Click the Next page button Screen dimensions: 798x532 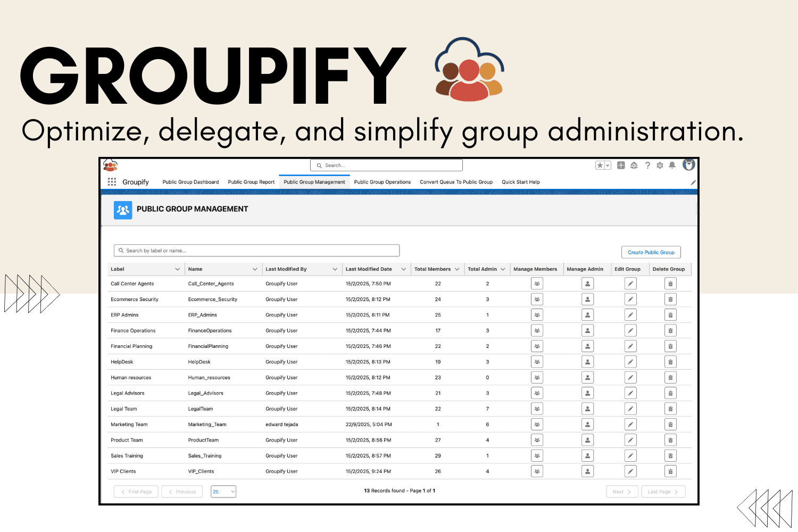622,492
